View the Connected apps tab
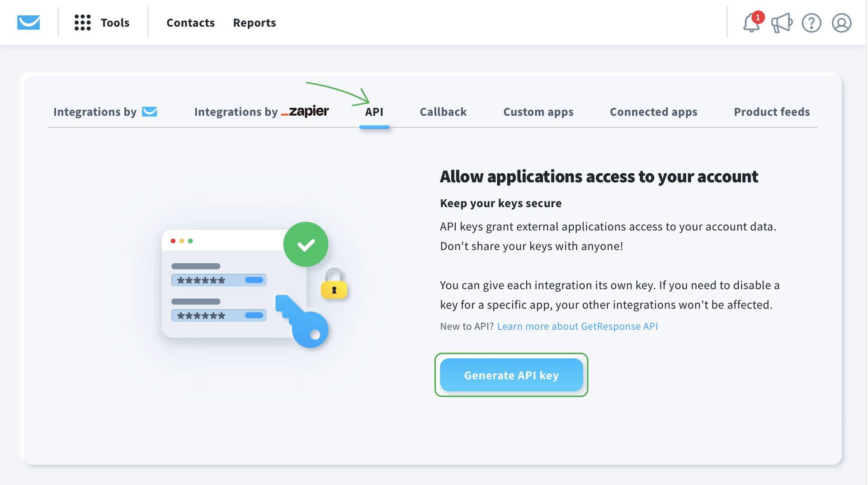Viewport: 868px width, 485px height. [653, 112]
